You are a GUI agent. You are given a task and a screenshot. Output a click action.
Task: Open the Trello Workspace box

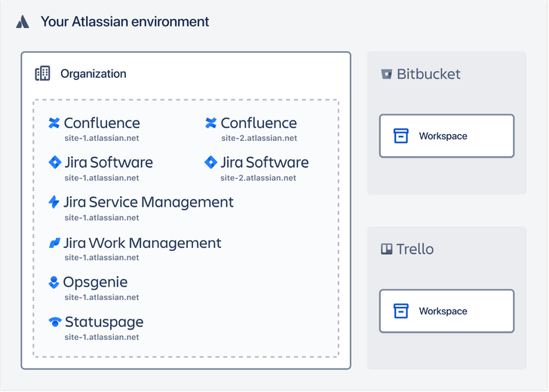click(x=446, y=311)
